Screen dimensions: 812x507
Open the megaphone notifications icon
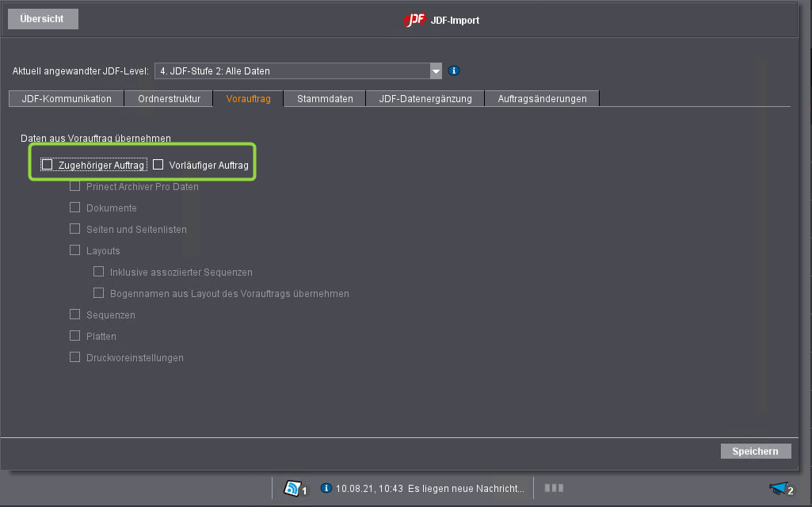pyautogui.click(x=779, y=488)
